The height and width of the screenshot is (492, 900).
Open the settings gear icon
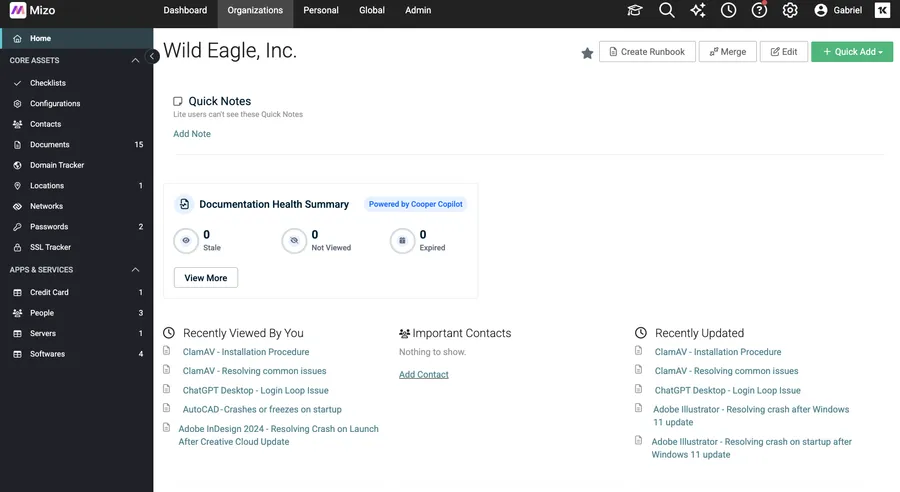pyautogui.click(x=790, y=10)
